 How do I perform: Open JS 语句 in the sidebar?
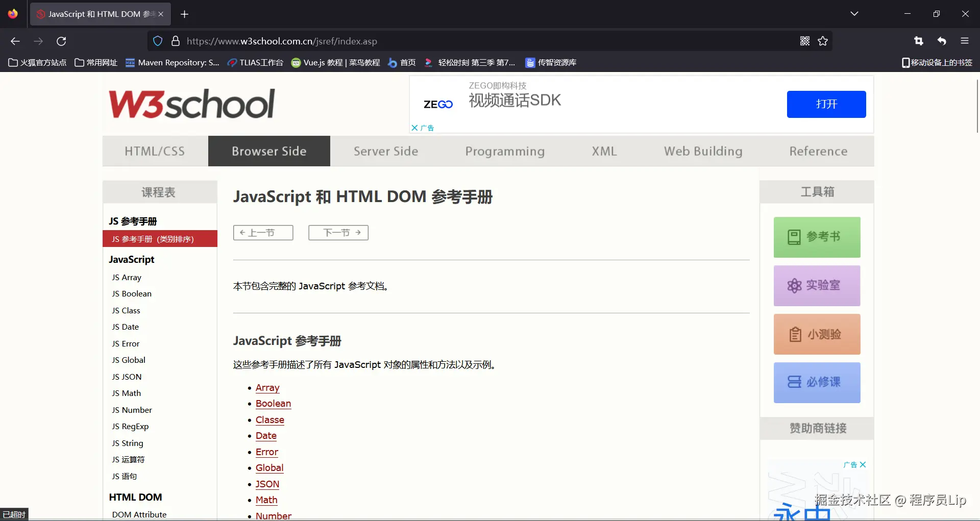coord(125,477)
